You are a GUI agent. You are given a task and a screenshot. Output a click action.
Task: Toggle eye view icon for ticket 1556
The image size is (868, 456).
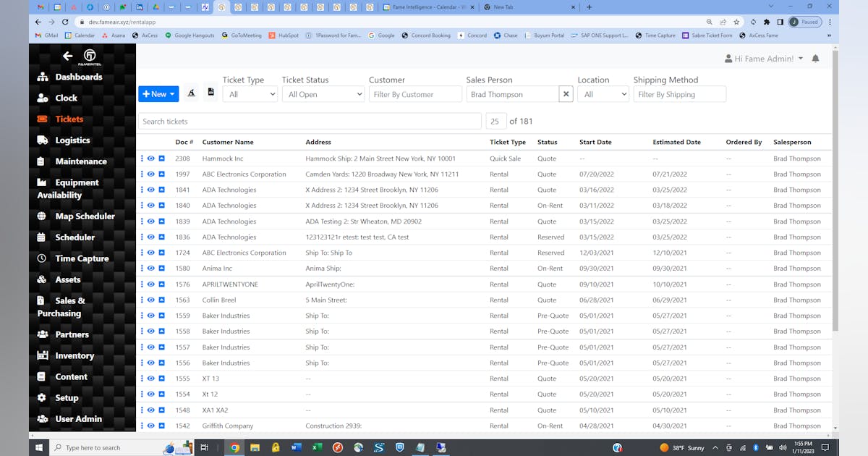pos(152,363)
